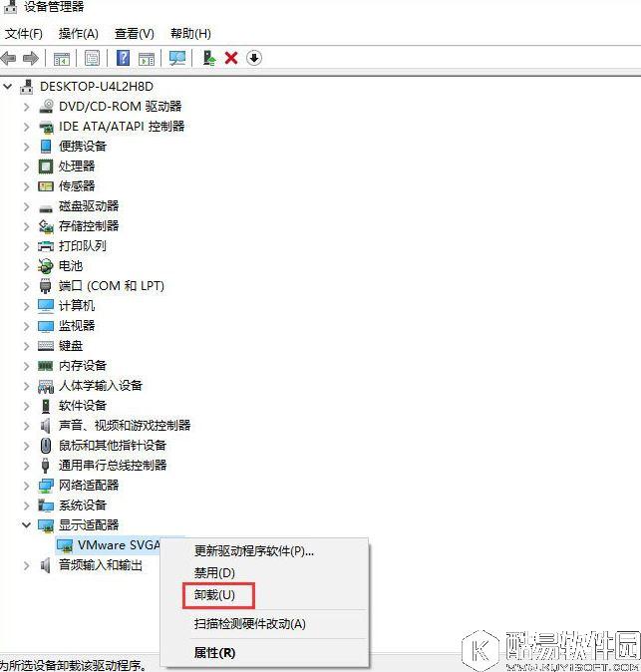Image resolution: width=641 pixels, height=672 pixels.
Task: Click the 键盘 keyboard icon
Action: click(x=46, y=346)
